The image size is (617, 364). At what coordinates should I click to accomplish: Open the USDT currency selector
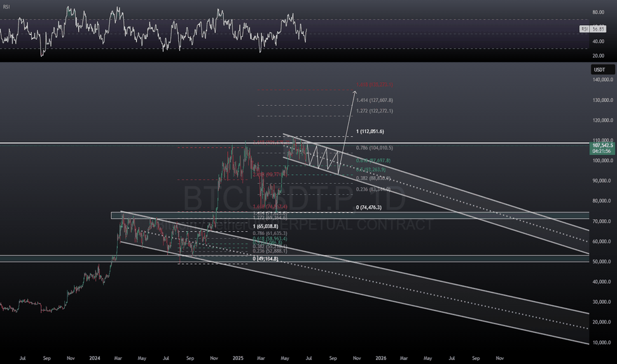click(x=602, y=69)
